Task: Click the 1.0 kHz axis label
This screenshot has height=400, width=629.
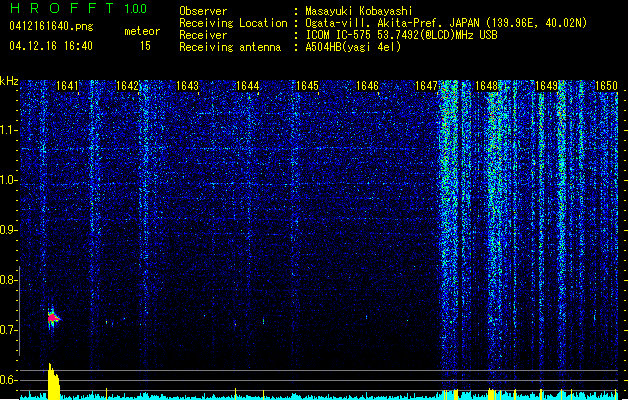Action: tap(9, 180)
